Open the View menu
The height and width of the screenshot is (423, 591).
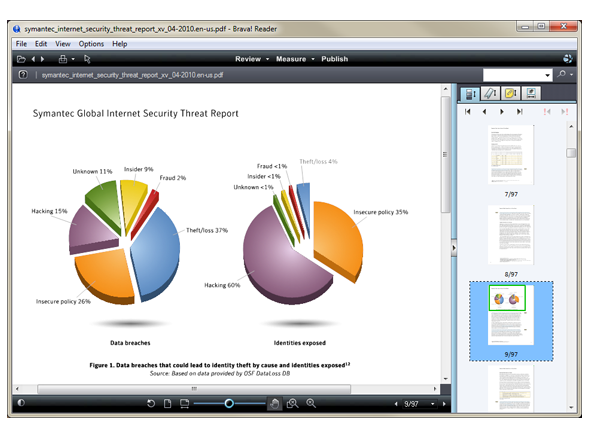coord(63,44)
